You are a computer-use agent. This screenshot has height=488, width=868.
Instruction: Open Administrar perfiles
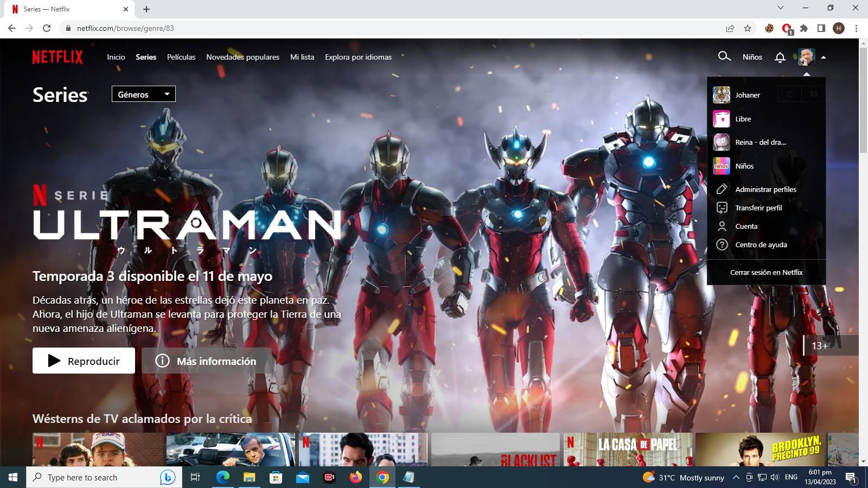pyautogui.click(x=766, y=189)
